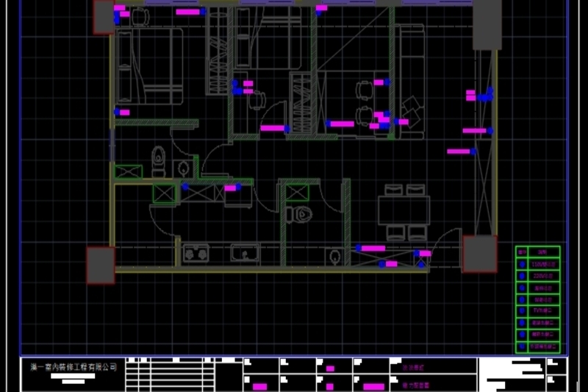Viewport: 588px width, 392px height.
Task: Select the wash basin in left bathroom
Action: pyautogui.click(x=182, y=168)
